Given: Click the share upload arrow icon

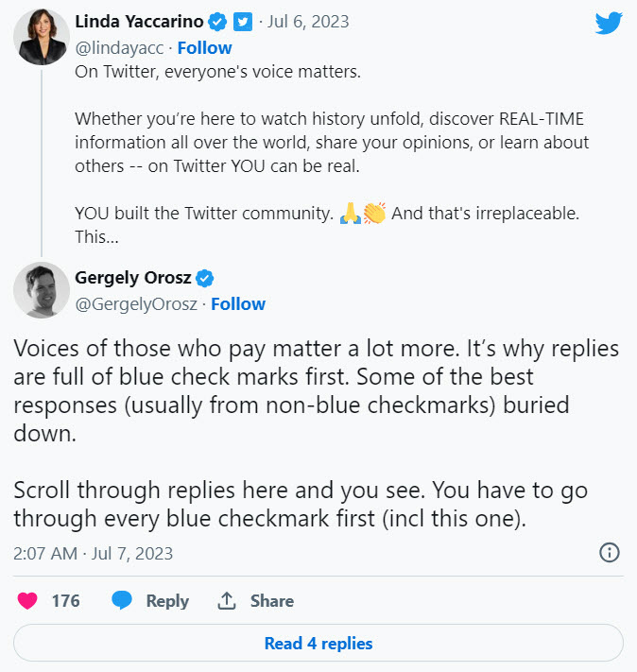Looking at the screenshot, I should click(227, 600).
